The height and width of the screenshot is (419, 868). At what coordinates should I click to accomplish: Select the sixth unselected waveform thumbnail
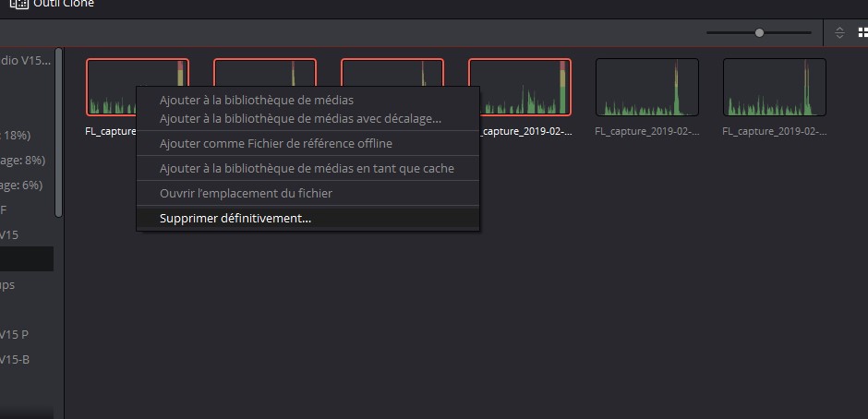(x=775, y=87)
